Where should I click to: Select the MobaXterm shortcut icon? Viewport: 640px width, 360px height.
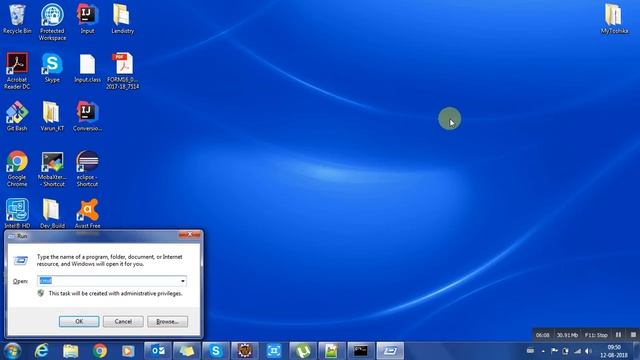coord(52,169)
